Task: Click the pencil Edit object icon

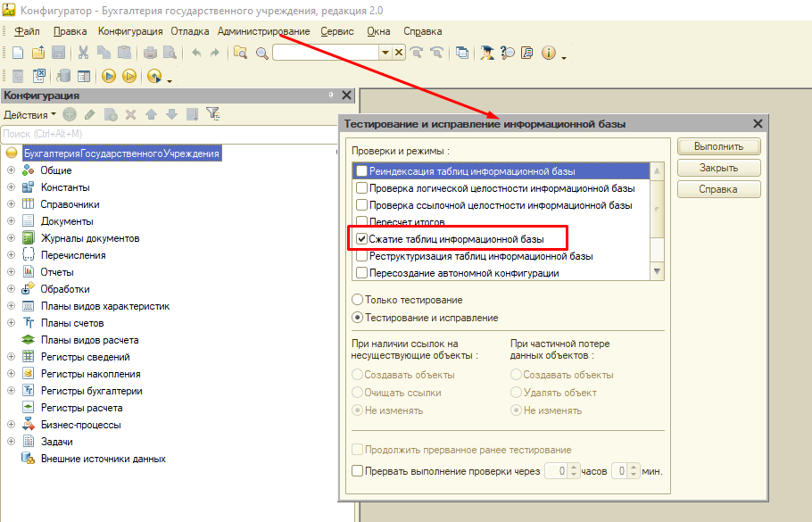Action: tap(90, 114)
